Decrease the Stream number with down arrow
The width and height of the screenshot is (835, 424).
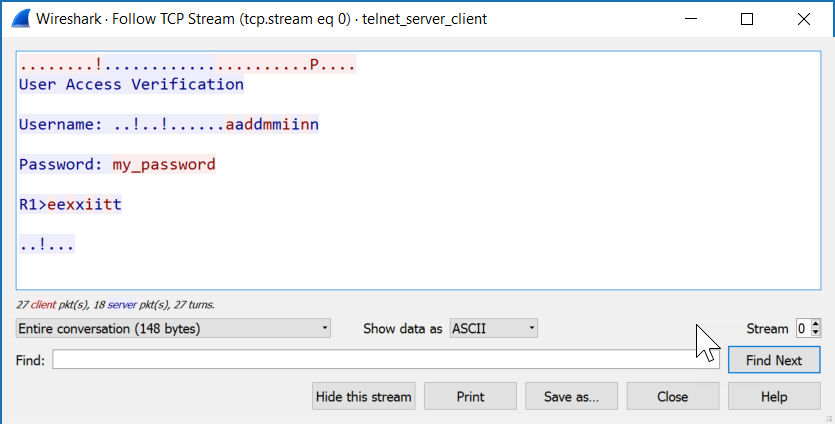(x=815, y=333)
